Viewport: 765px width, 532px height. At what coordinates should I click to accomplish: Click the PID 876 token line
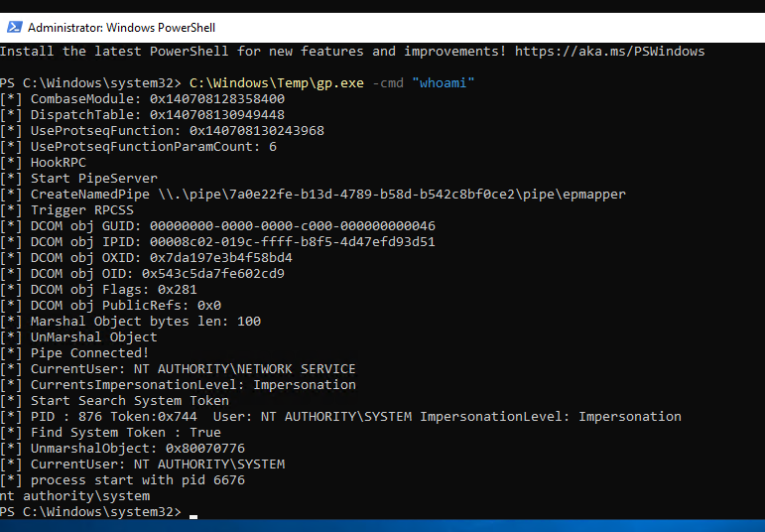tap(340, 416)
